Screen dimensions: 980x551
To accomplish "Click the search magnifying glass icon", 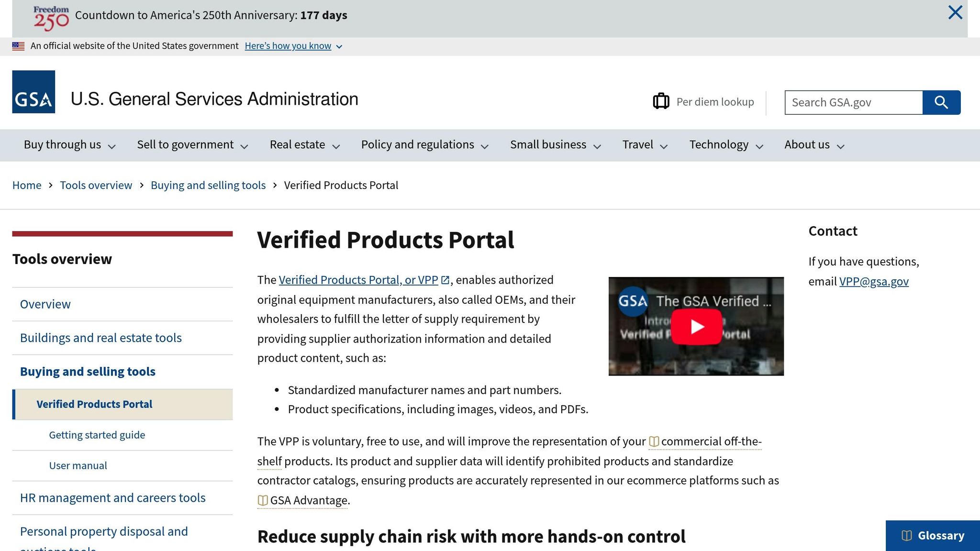I will pyautogui.click(x=941, y=102).
